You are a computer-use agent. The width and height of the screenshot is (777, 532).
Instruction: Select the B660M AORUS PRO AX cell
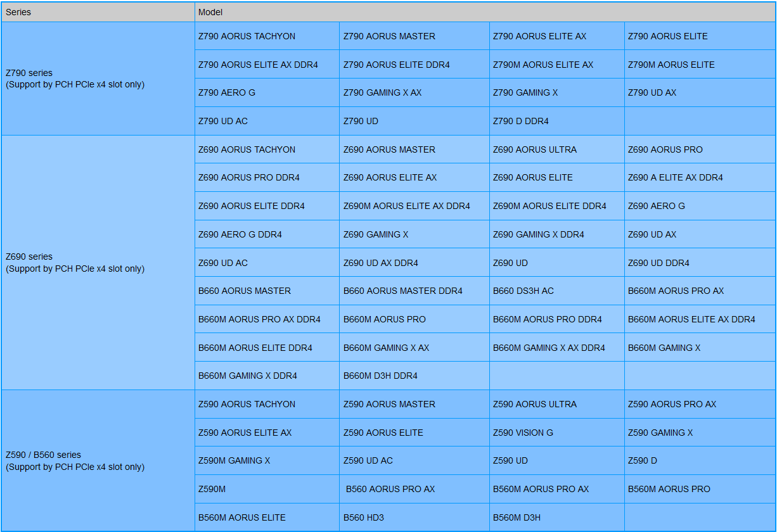click(x=700, y=291)
